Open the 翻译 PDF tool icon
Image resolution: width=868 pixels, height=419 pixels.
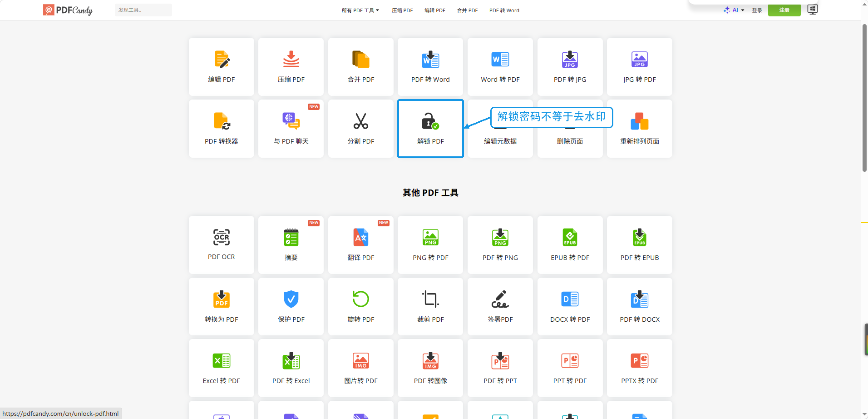[x=361, y=237]
